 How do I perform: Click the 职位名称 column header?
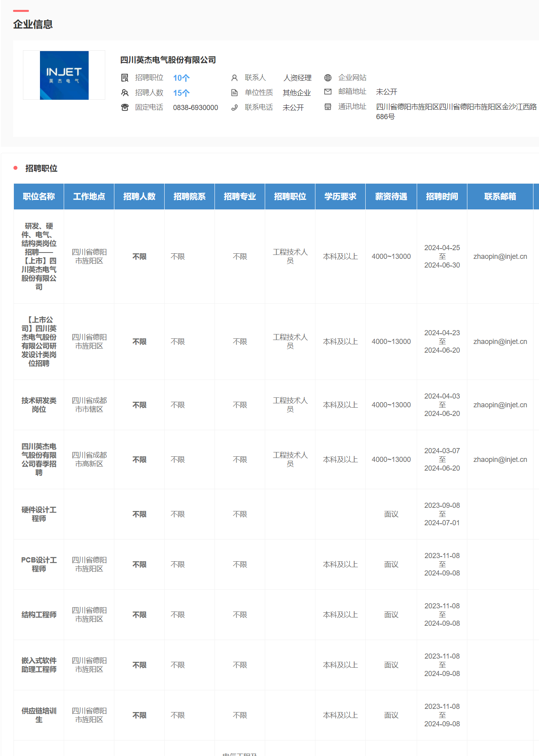tap(39, 196)
